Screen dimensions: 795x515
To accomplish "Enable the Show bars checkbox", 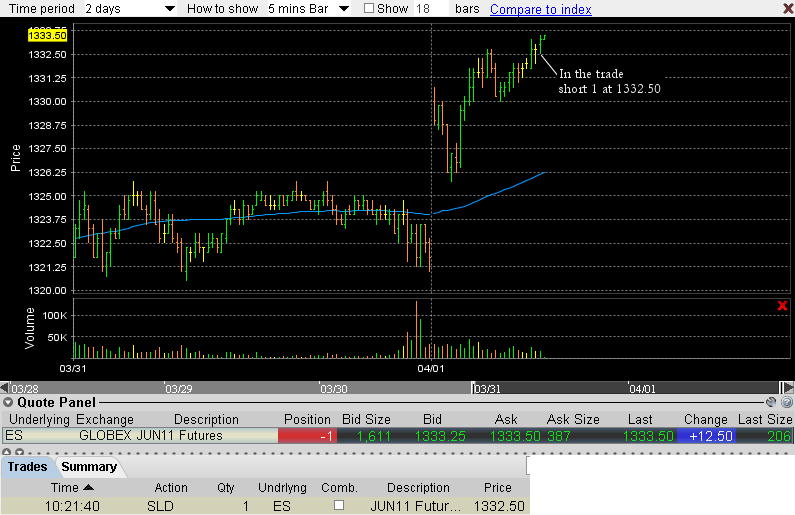I will click(x=369, y=8).
